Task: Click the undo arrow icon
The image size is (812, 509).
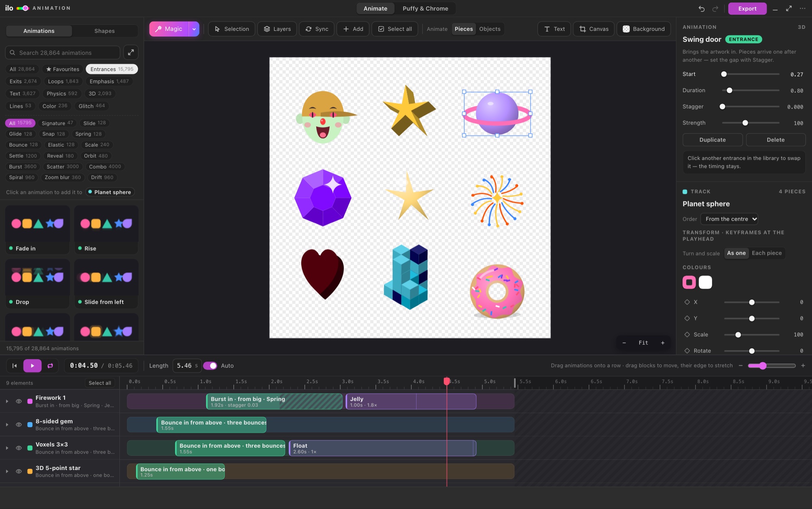Action: tap(702, 9)
